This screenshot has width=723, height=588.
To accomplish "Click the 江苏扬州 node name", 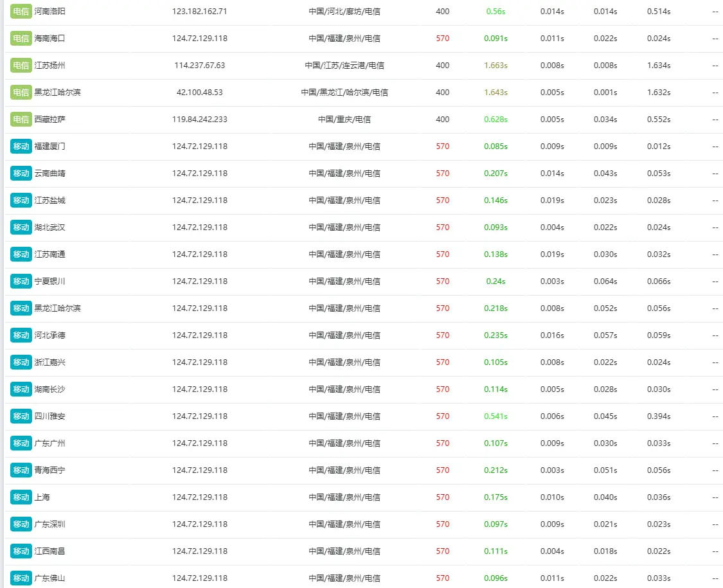I will 49,66.
